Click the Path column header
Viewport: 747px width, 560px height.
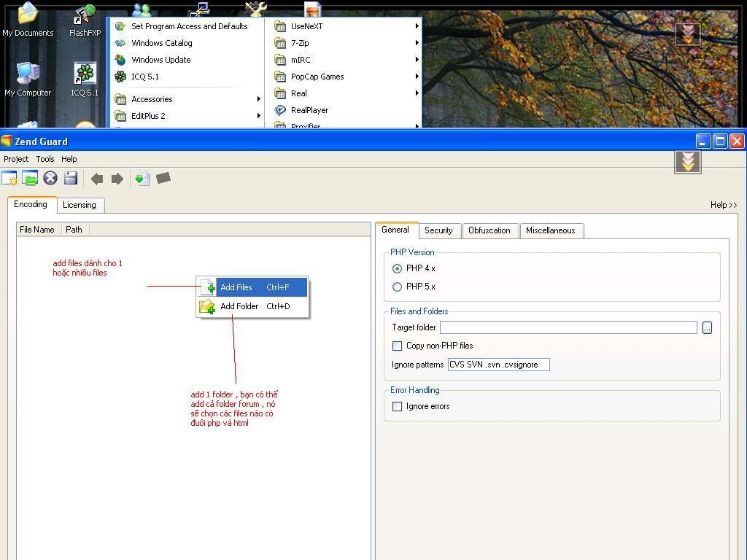(x=74, y=230)
